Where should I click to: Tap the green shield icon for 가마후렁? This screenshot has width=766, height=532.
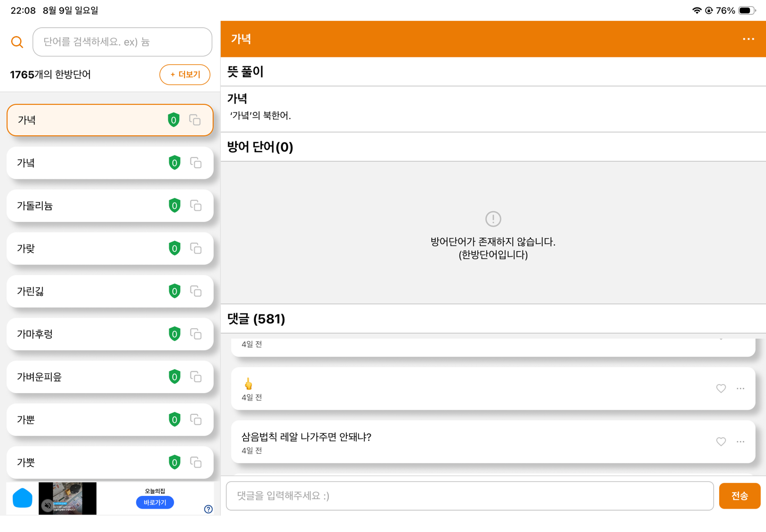point(174,334)
